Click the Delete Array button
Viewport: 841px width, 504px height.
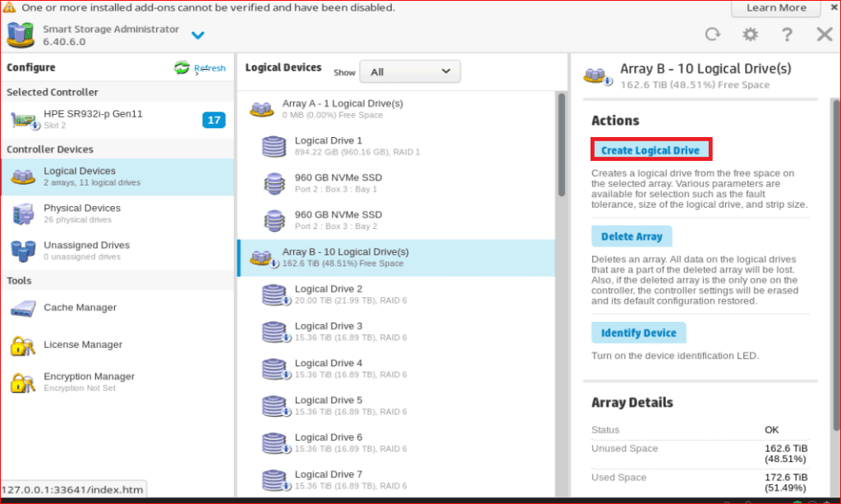632,236
